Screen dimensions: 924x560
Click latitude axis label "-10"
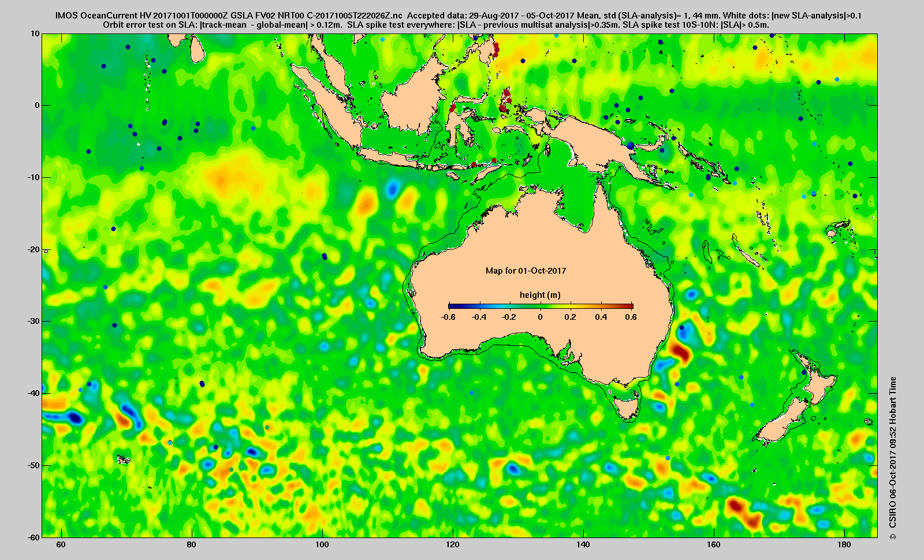coord(33,177)
